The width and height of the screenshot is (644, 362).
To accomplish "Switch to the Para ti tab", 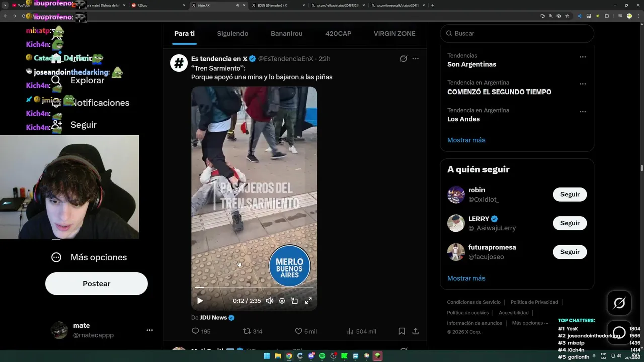I will pos(184,34).
